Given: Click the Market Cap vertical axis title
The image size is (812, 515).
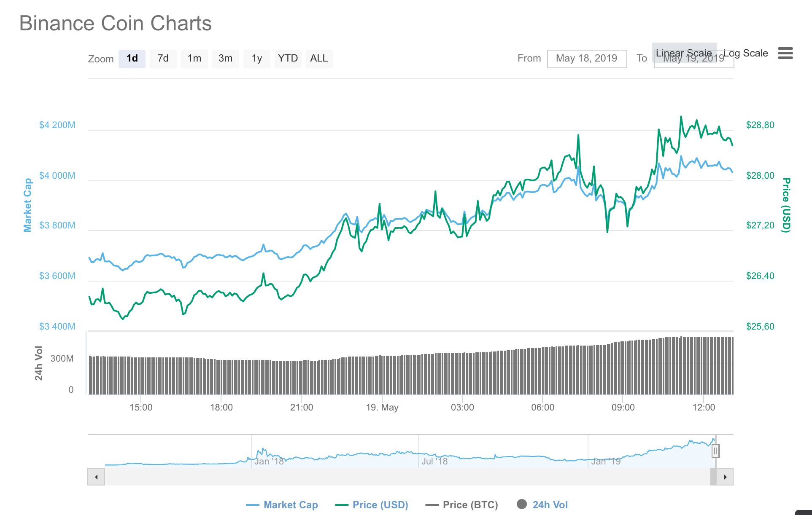Looking at the screenshot, I should [x=27, y=205].
